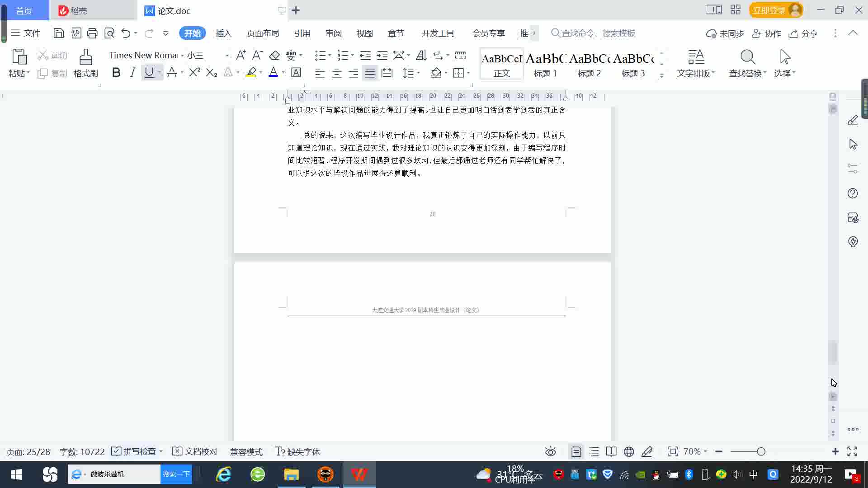Open the Insert (插入) tab
The image size is (868, 488).
coord(223,33)
